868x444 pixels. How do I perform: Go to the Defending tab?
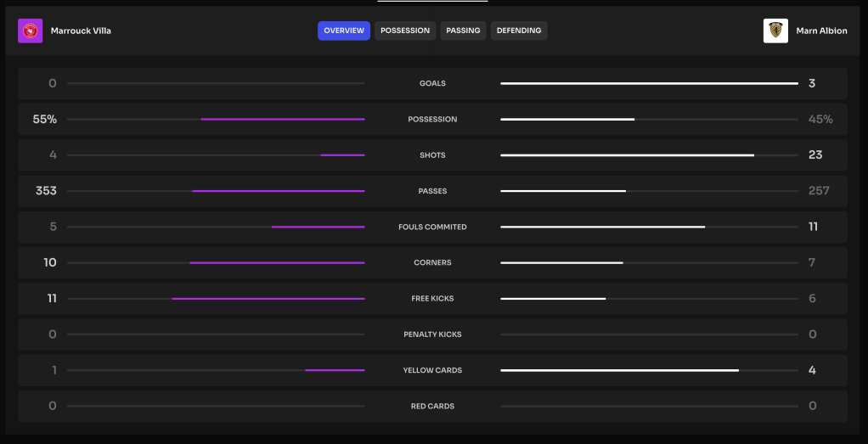[x=519, y=31]
